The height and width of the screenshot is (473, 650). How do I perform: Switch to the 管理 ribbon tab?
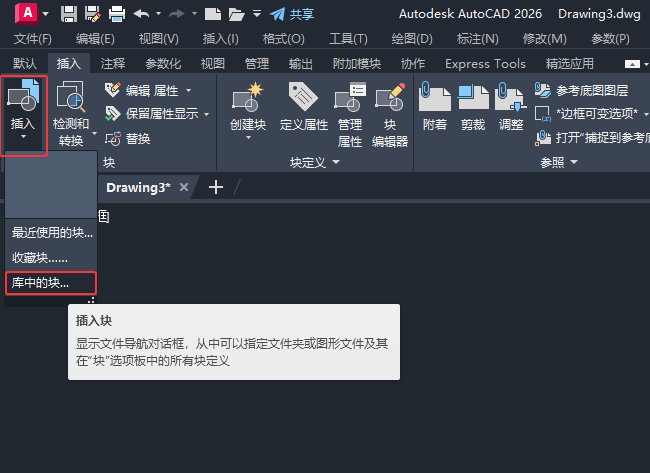pyautogui.click(x=257, y=63)
